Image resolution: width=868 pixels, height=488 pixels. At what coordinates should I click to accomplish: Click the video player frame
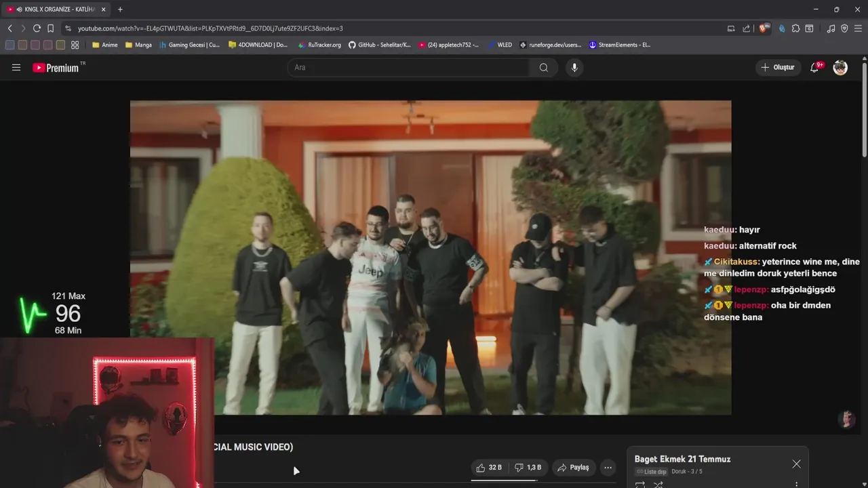click(x=431, y=258)
